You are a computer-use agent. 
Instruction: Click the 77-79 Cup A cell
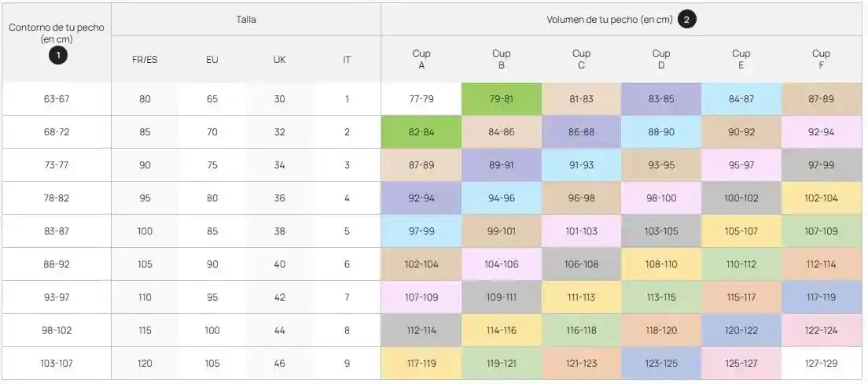point(421,99)
